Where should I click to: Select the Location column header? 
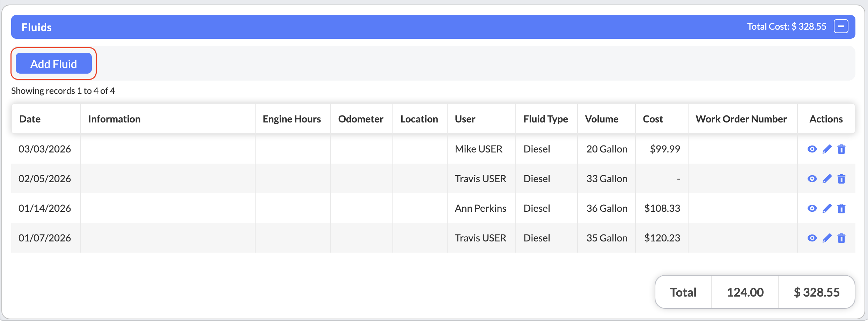pyautogui.click(x=419, y=119)
